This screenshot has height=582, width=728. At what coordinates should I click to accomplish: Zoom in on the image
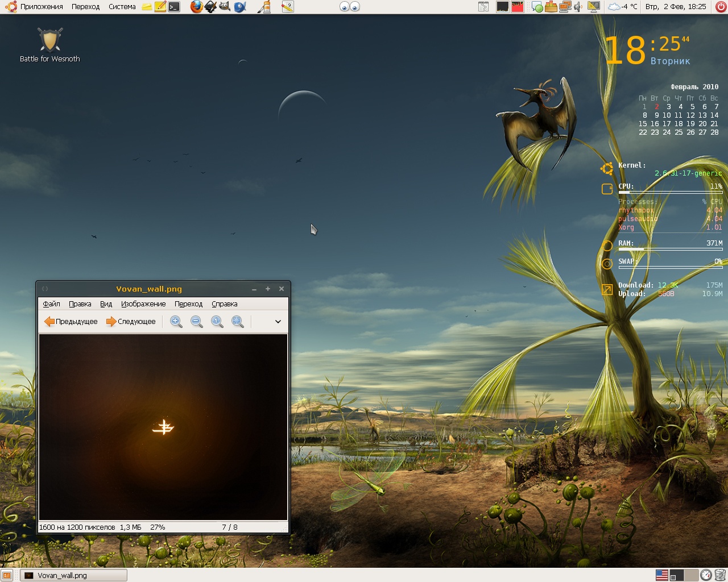coord(176,322)
